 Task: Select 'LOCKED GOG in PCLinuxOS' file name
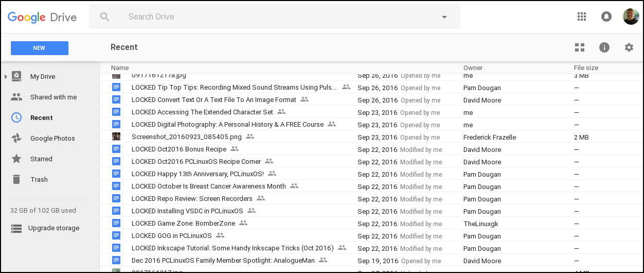(172, 236)
